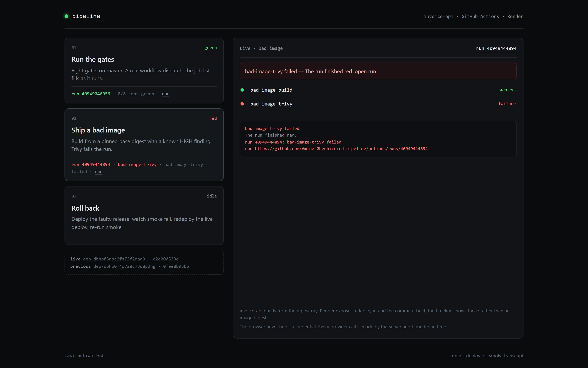
Task: Select the bad-image-build job row
Action: 378,90
